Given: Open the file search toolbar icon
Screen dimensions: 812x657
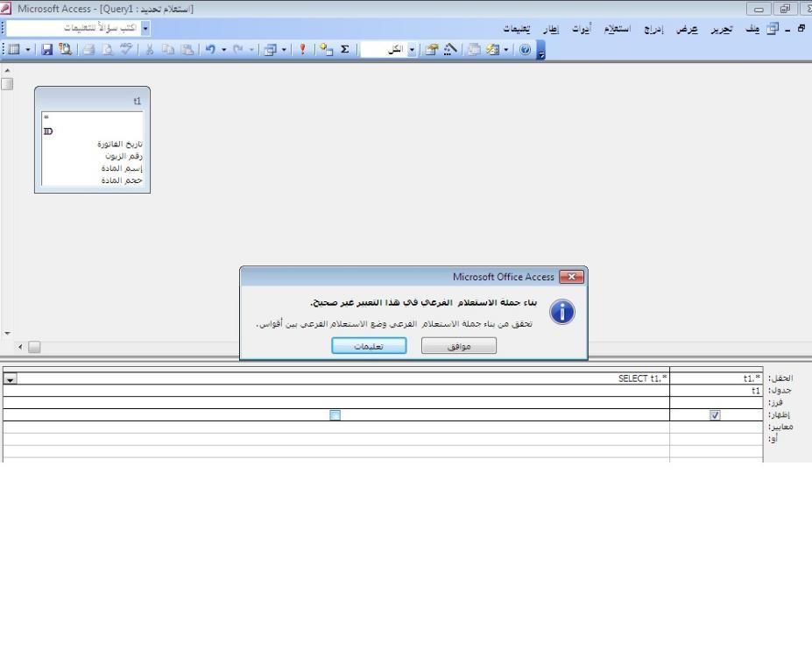Looking at the screenshot, I should coord(65,49).
